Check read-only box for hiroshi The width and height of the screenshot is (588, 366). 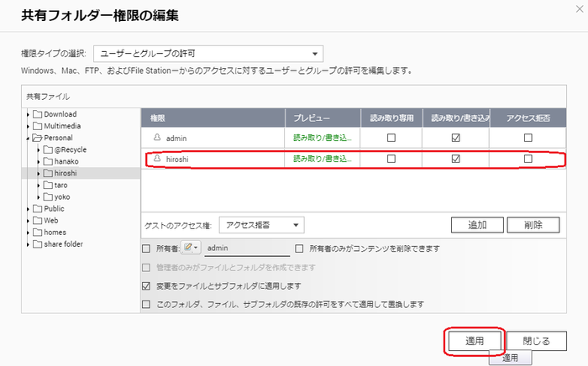pos(391,159)
